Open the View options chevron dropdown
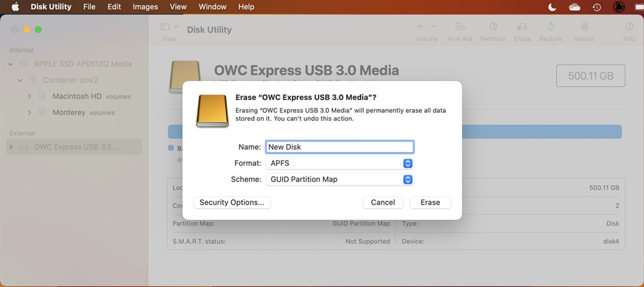Viewport: 644px width, 287px height. click(x=176, y=27)
